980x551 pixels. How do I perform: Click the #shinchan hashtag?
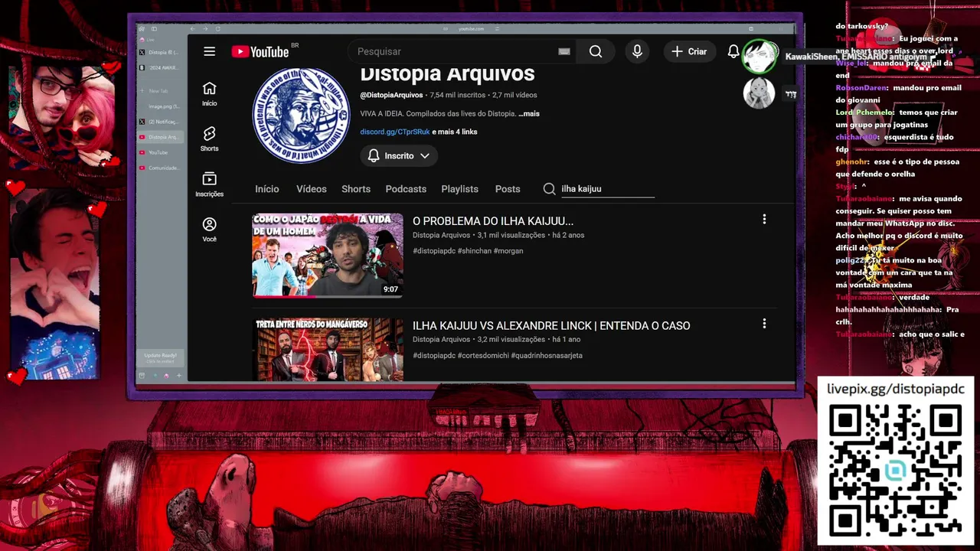click(x=475, y=251)
